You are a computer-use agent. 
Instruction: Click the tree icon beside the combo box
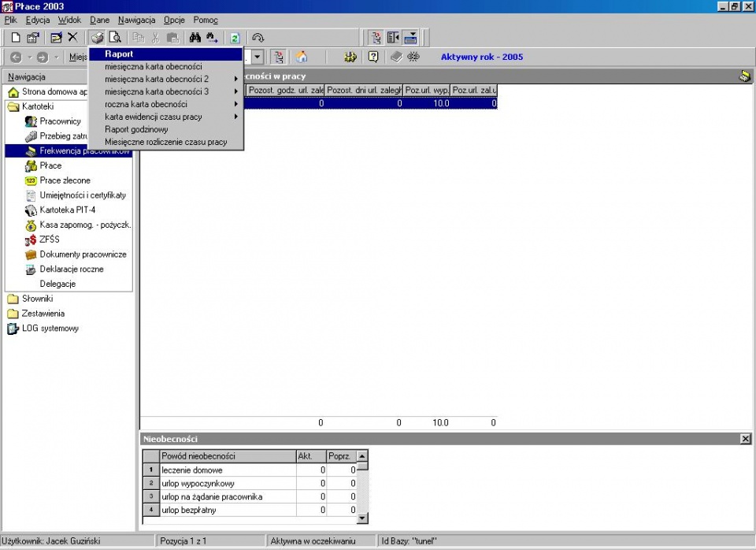click(279, 57)
